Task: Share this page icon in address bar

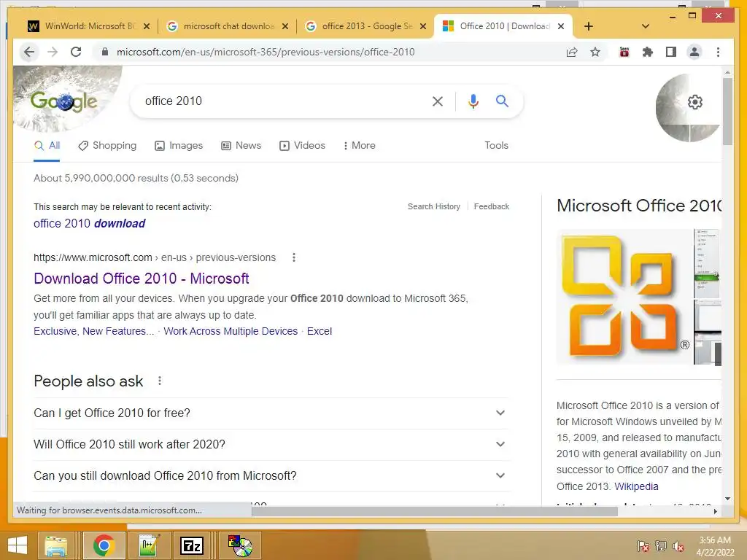Action: point(572,52)
